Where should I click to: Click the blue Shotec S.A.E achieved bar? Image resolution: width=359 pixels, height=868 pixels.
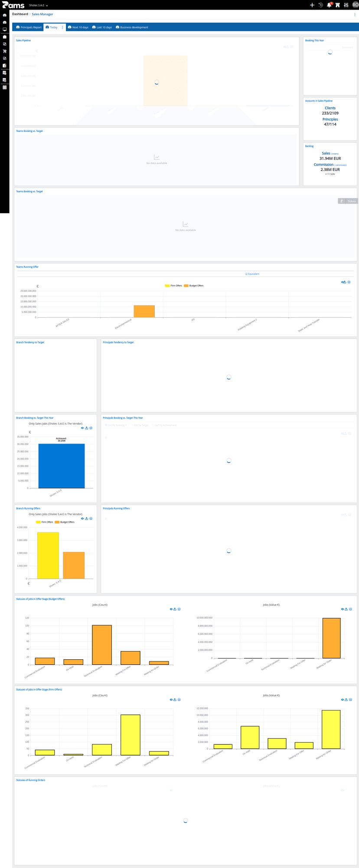(62, 466)
